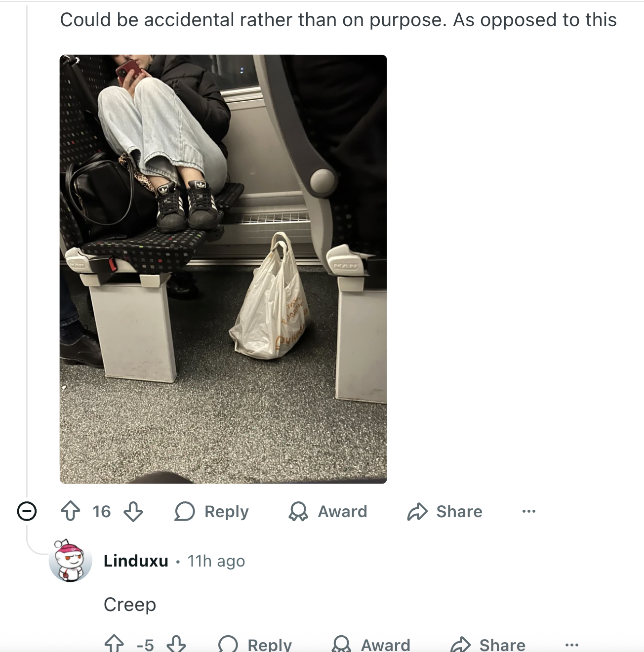This screenshot has height=652, width=644.
Task: Upvote the comment with 16 points
Action: (x=70, y=511)
